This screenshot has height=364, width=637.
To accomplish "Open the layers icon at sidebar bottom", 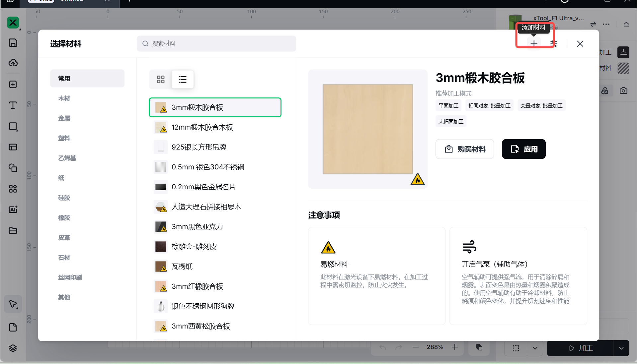I will (x=13, y=348).
